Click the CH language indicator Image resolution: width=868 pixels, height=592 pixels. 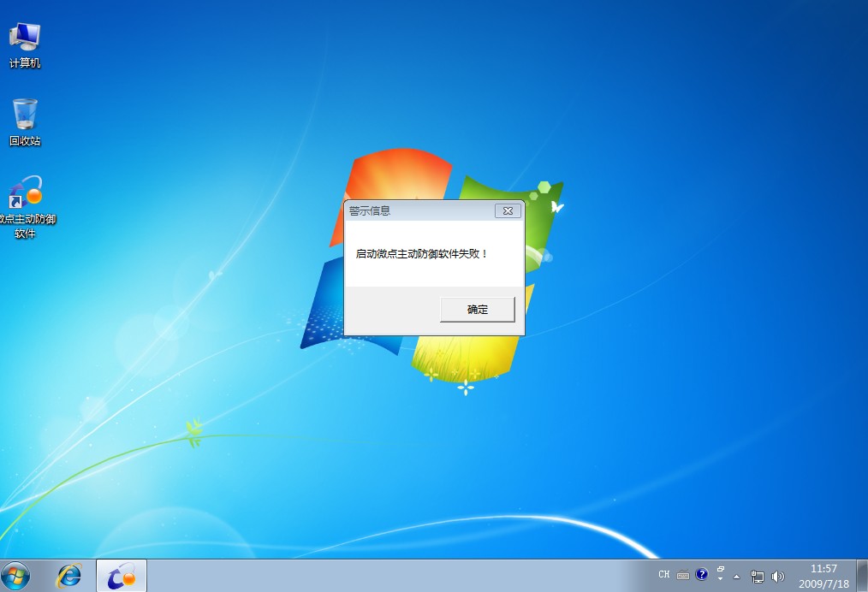(x=663, y=575)
